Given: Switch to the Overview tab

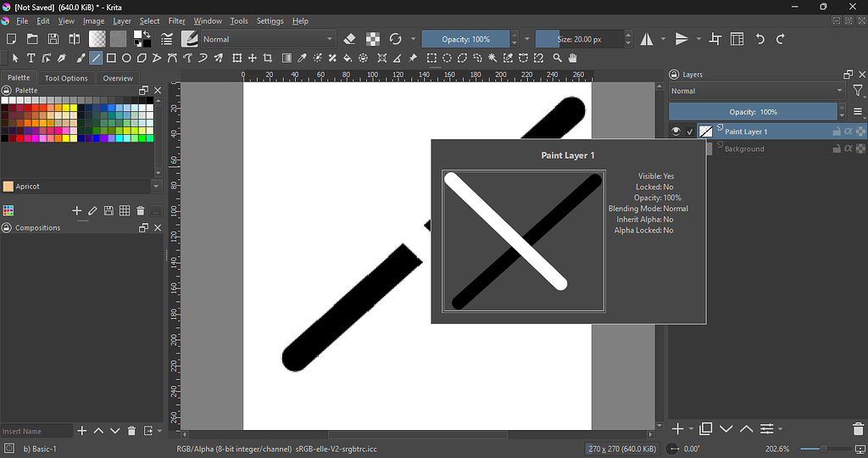Looking at the screenshot, I should [x=118, y=78].
